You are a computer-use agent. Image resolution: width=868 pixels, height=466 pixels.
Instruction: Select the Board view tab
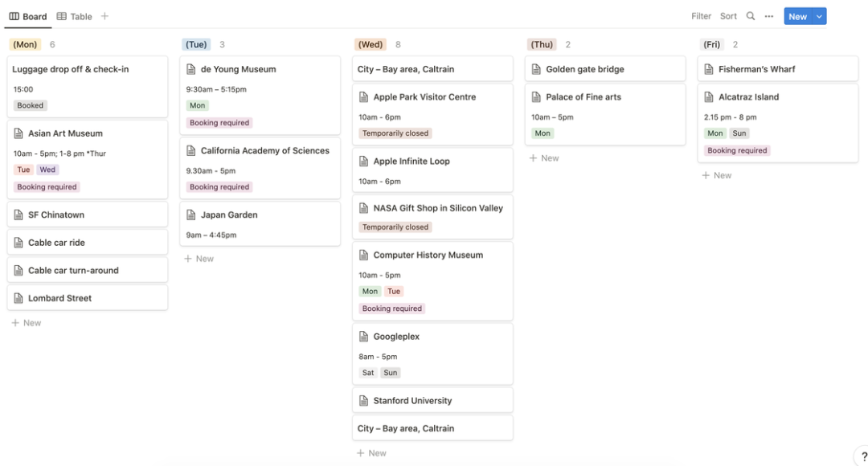coord(28,17)
